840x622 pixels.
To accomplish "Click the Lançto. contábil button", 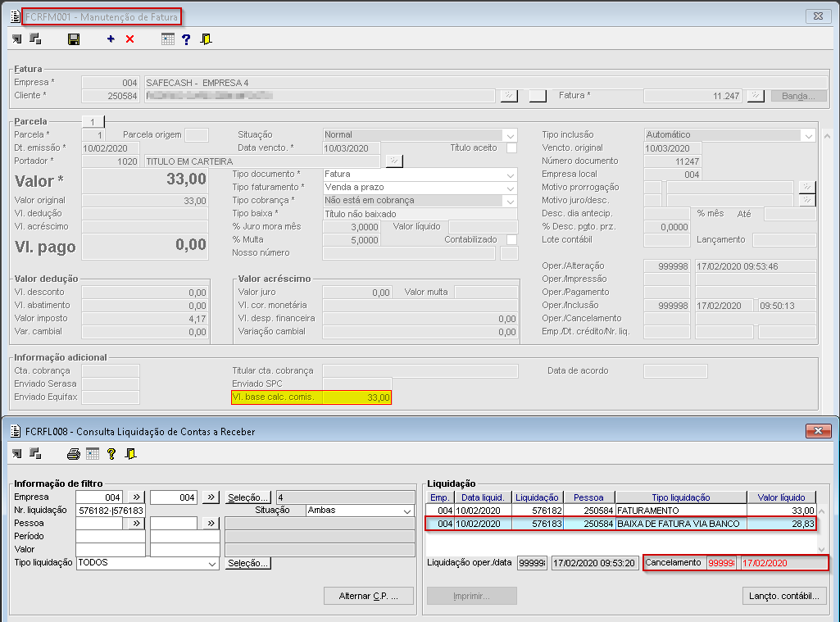I will pyautogui.click(x=784, y=596).
